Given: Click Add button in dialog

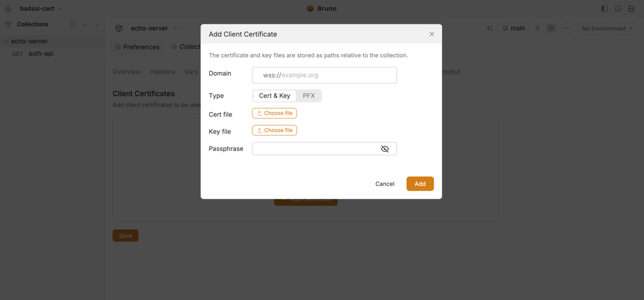Looking at the screenshot, I should [x=420, y=184].
